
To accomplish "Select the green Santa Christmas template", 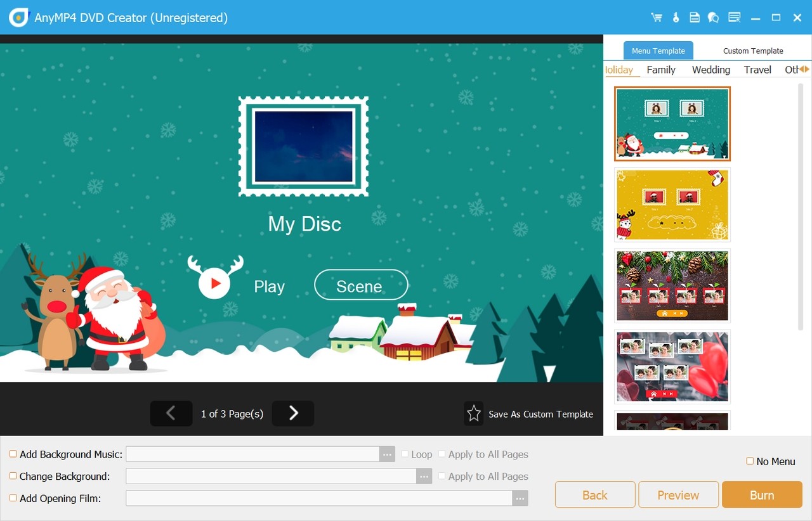I will [x=672, y=124].
